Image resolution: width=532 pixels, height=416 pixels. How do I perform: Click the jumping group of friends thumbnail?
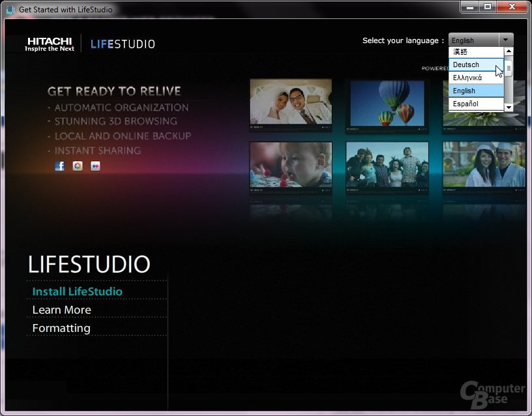pyautogui.click(x=387, y=164)
